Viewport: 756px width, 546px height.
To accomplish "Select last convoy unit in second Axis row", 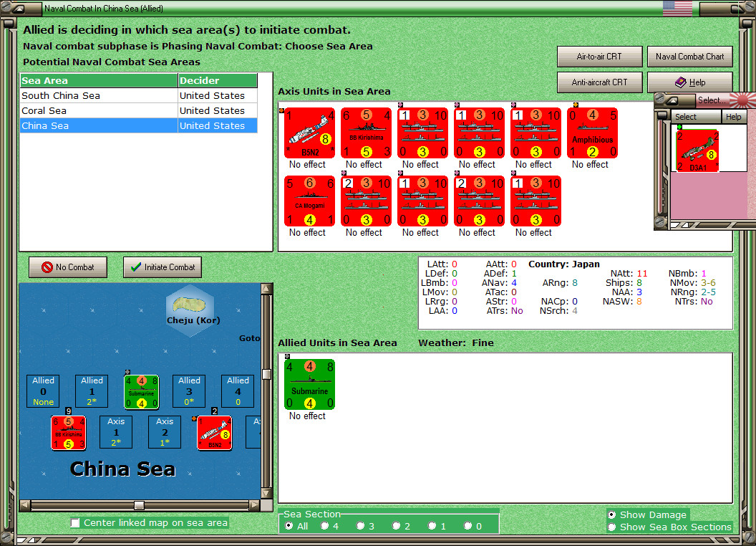I will (535, 201).
